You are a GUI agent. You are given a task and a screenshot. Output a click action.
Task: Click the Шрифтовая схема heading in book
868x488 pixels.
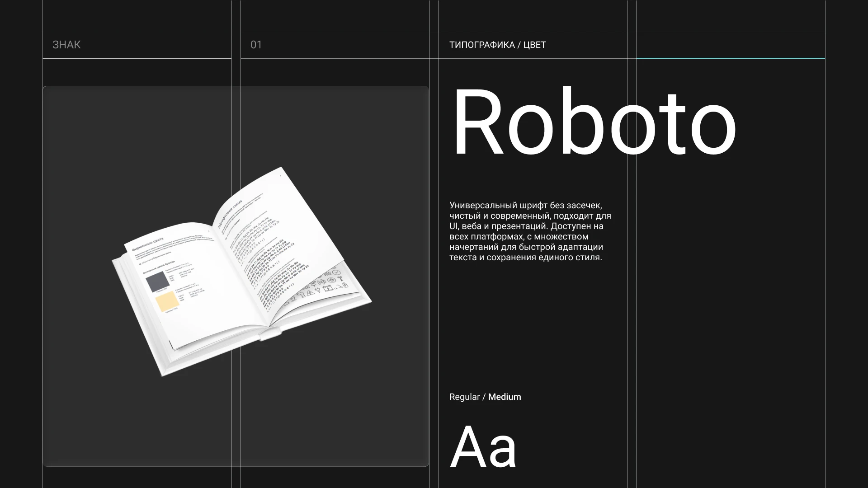[x=231, y=213]
